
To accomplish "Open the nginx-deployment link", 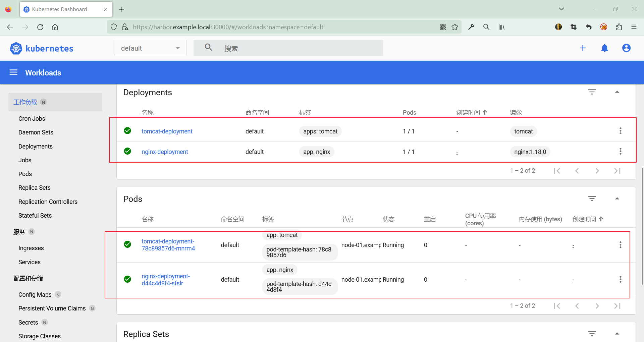I will coord(165,152).
